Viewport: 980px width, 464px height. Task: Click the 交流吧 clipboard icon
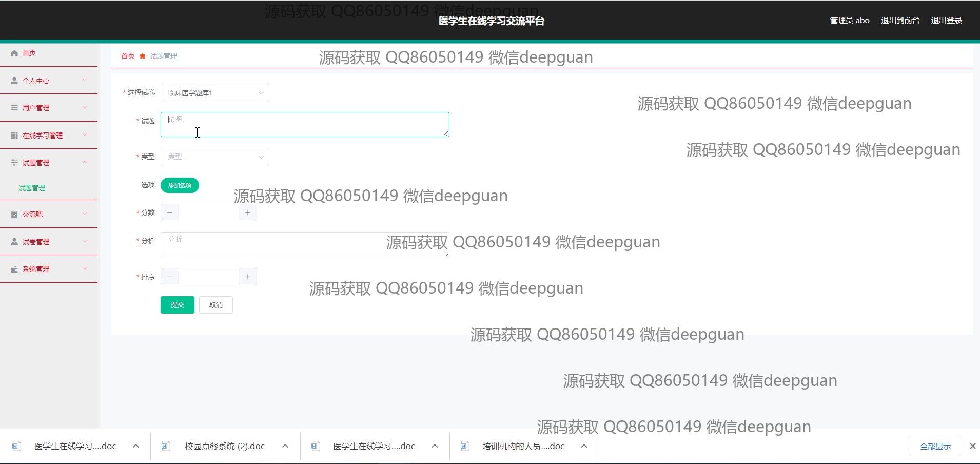tap(14, 215)
